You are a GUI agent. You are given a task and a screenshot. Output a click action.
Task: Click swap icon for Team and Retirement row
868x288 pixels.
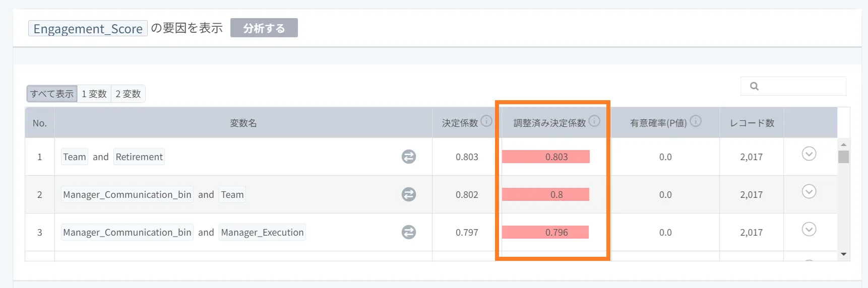409,157
